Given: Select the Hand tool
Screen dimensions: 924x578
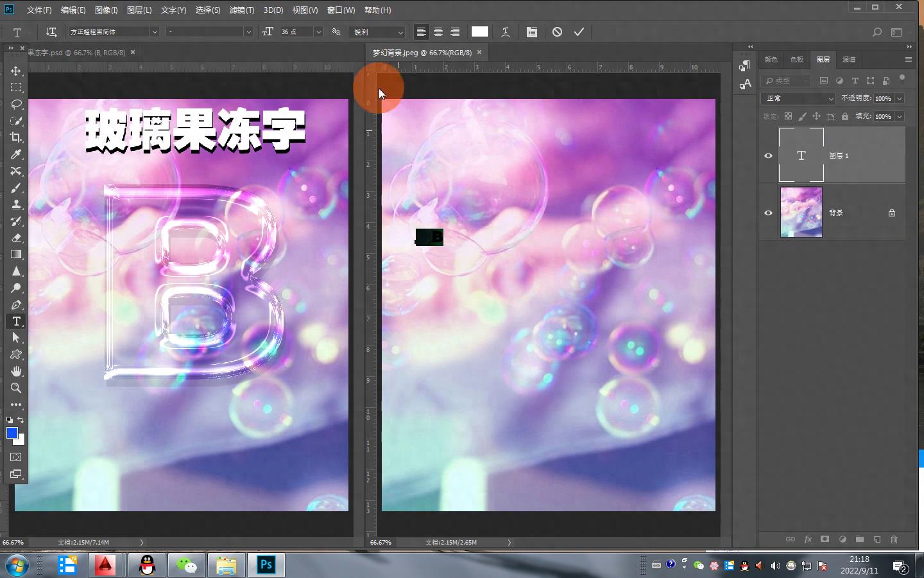Looking at the screenshot, I should pos(16,371).
